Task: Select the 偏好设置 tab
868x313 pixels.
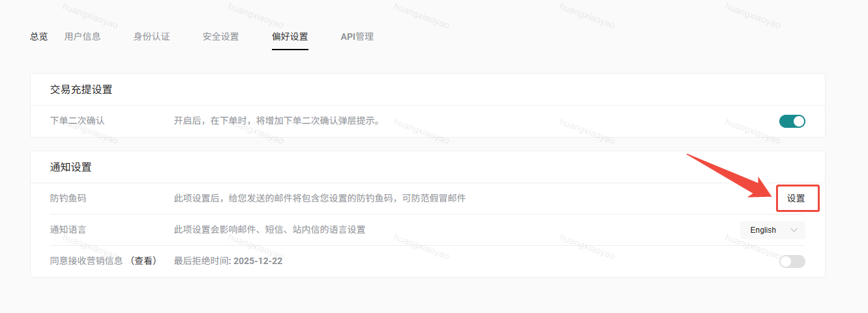Action: click(x=290, y=37)
